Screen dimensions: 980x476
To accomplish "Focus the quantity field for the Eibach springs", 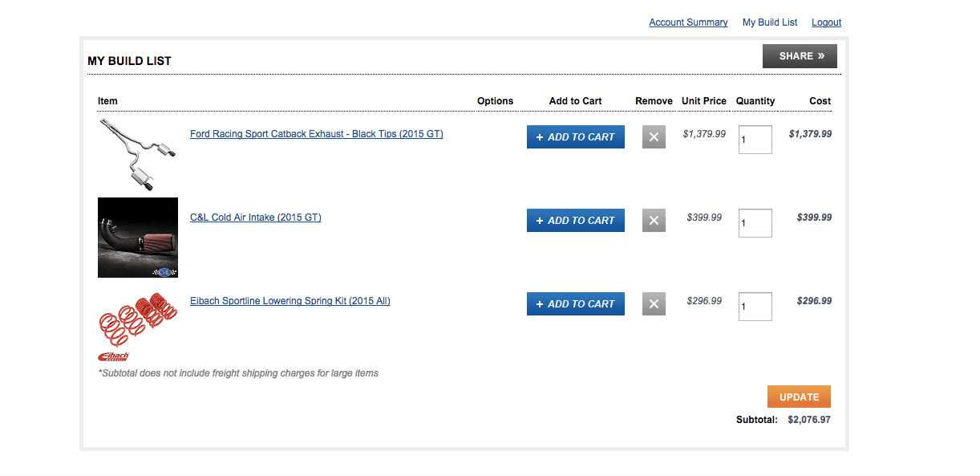I will [x=755, y=307].
